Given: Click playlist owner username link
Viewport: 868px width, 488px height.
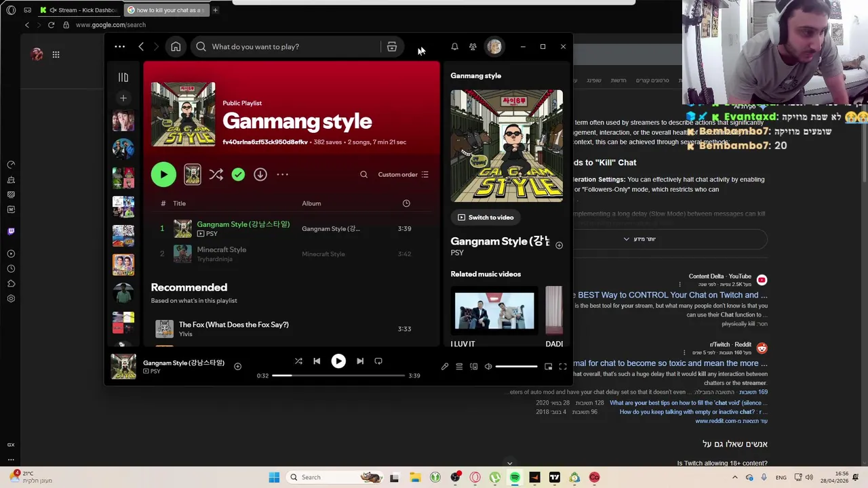Looking at the screenshot, I should coord(265,142).
